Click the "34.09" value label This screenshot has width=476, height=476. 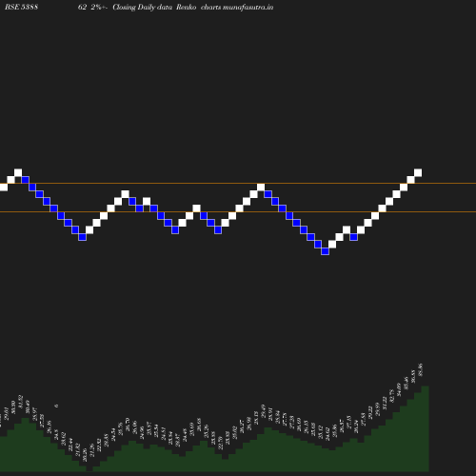pos(399,389)
